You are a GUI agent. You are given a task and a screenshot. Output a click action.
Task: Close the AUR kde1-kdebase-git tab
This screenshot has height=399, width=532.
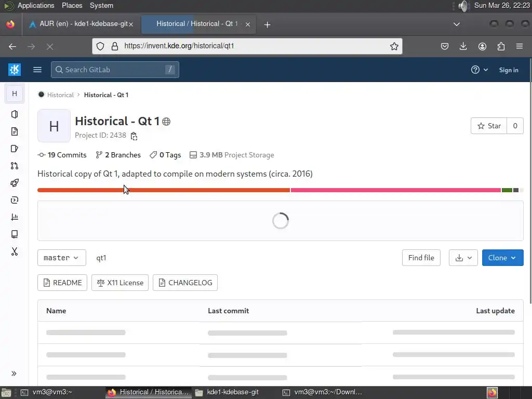(x=131, y=24)
